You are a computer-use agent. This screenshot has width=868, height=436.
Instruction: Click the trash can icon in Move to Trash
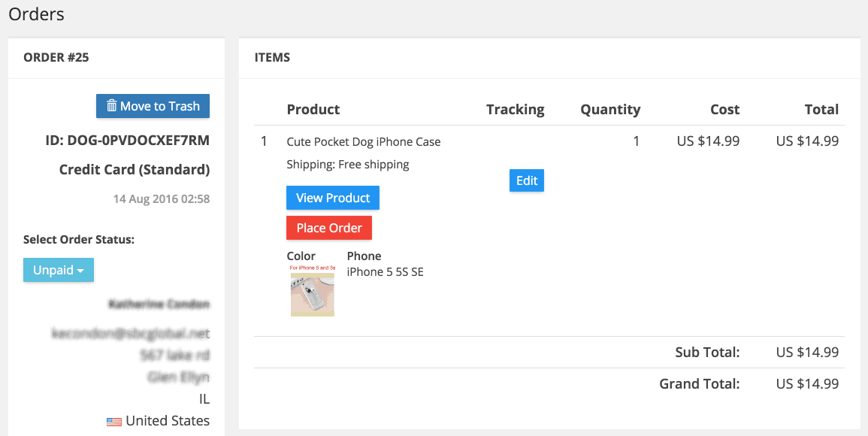[111, 106]
